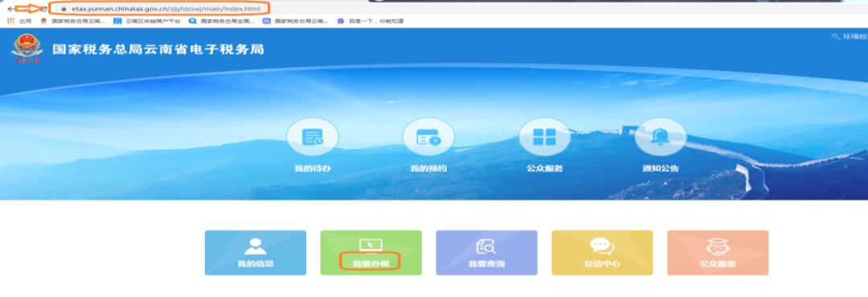
Task: Open the 国家税务总局云南 bookmark with red emblem icon
Action: point(72,21)
